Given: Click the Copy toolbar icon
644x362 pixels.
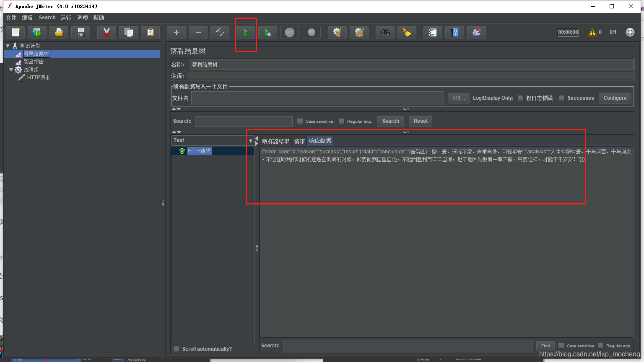Looking at the screenshot, I should click(129, 32).
